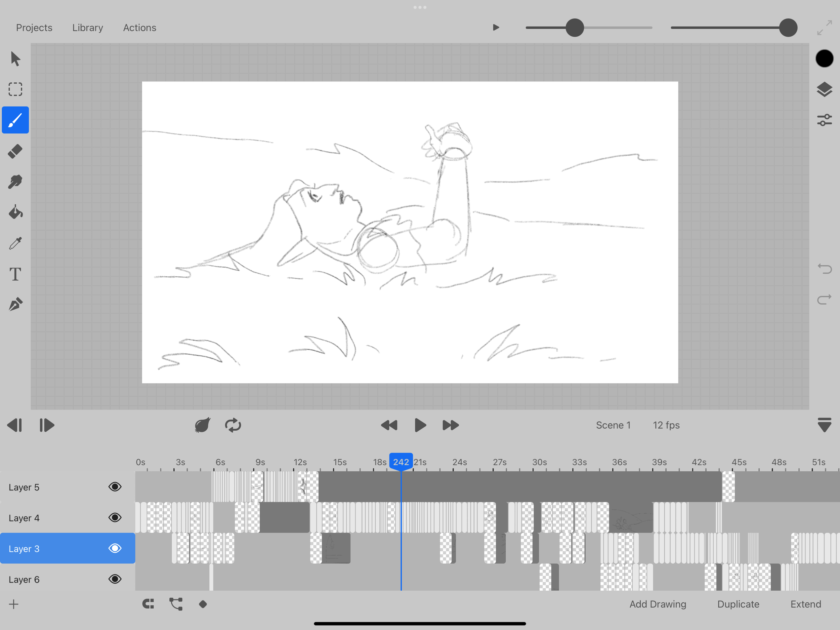
Task: Open the Actions menu
Action: (139, 28)
